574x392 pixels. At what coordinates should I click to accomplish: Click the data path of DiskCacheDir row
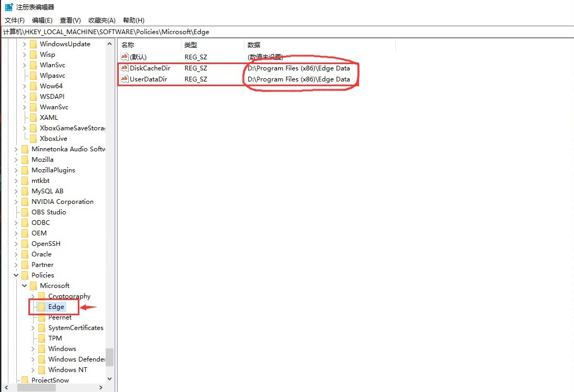point(299,68)
